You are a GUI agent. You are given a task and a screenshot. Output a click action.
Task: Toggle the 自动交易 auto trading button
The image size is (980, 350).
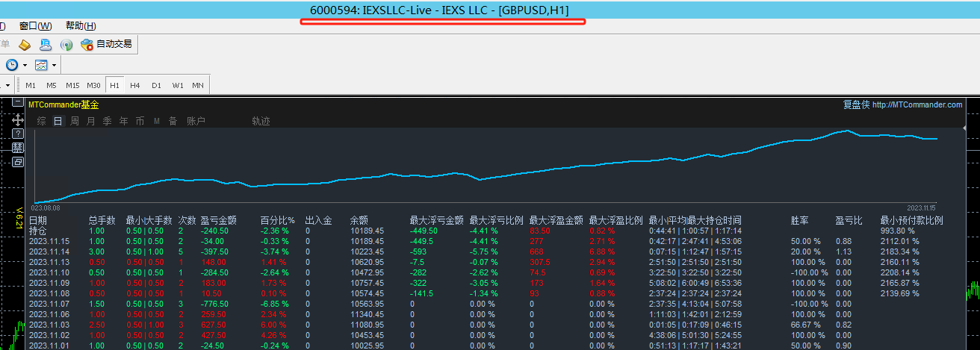pos(107,45)
